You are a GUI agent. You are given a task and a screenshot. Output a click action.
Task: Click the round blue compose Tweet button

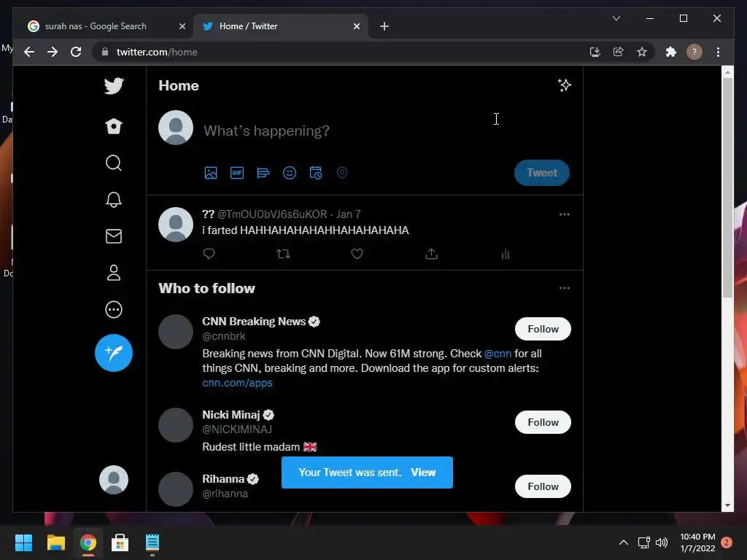(114, 353)
